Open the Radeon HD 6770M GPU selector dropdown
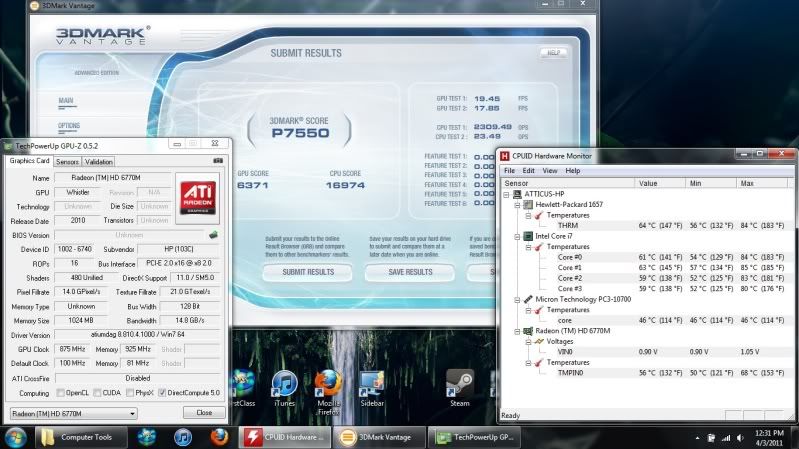Viewport: 799px width, 449px height. (x=74, y=413)
